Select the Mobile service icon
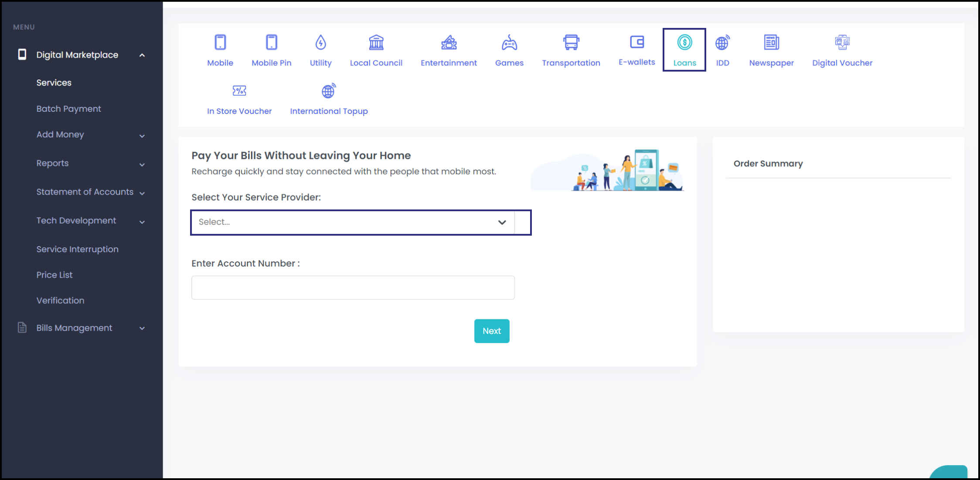This screenshot has height=480, width=980. coord(220,43)
